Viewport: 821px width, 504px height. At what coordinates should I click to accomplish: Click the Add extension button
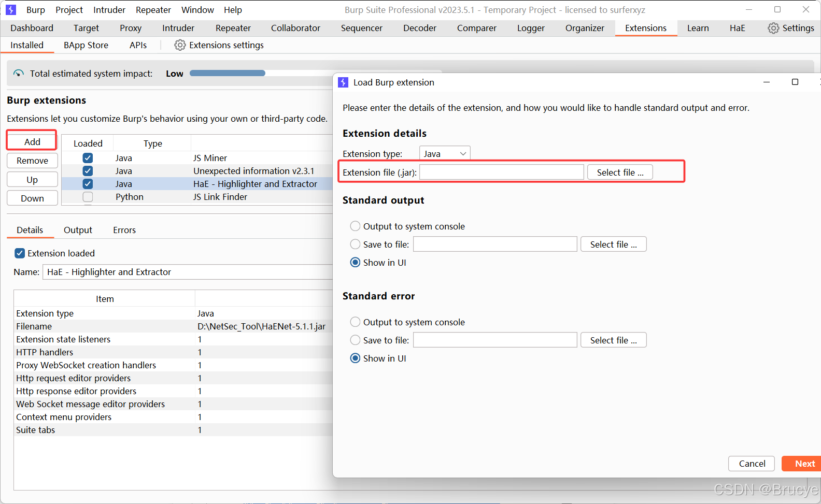tap(32, 141)
